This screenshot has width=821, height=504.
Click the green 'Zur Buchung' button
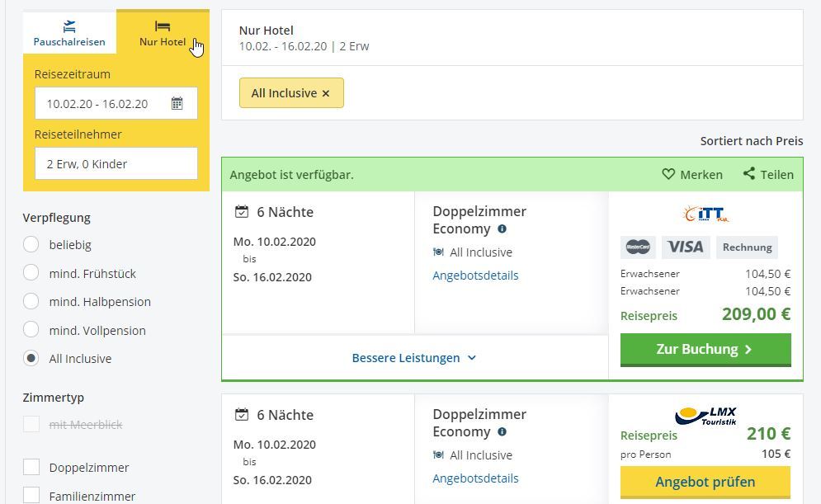[705, 350]
